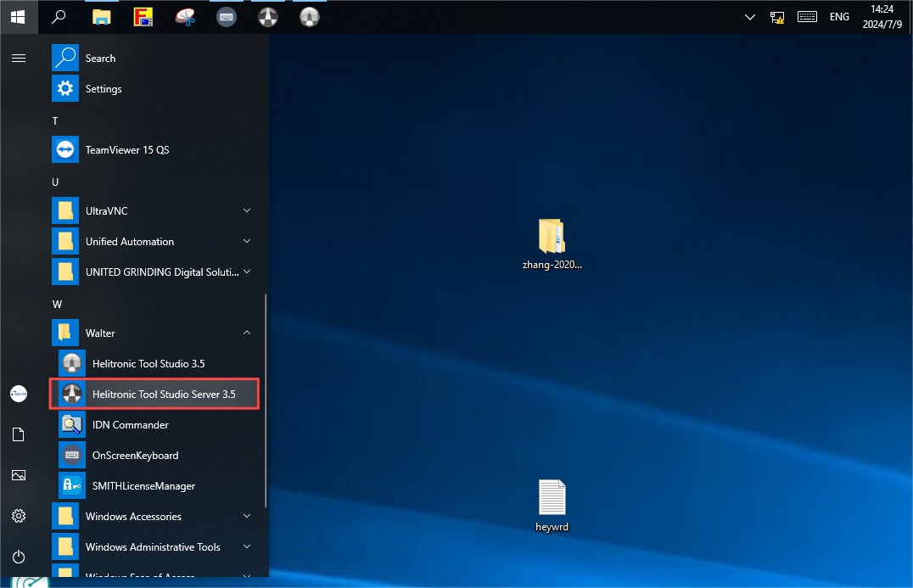Expand the Unified Automation folder
Image resolution: width=913 pixels, height=588 pixels.
pyautogui.click(x=154, y=242)
